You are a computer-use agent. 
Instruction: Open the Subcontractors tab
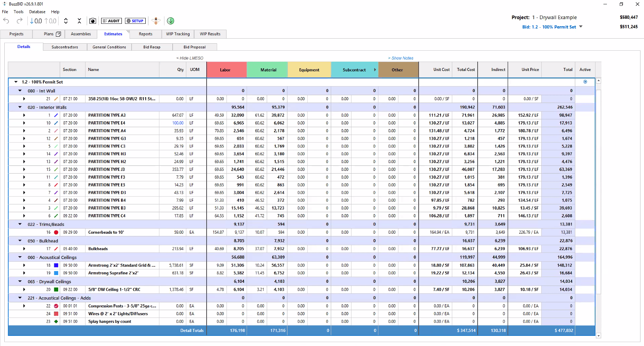point(65,47)
